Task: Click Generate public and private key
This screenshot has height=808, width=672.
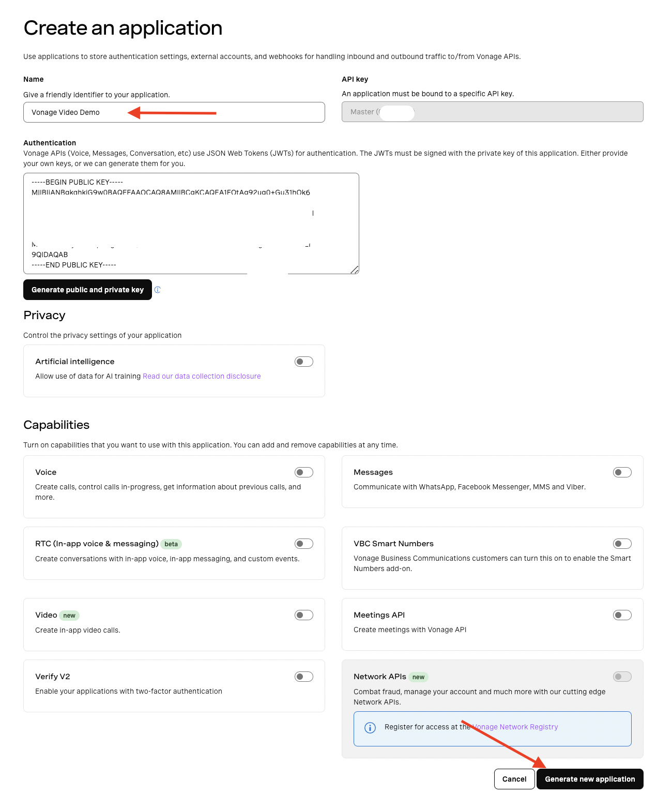Action: [x=87, y=290]
